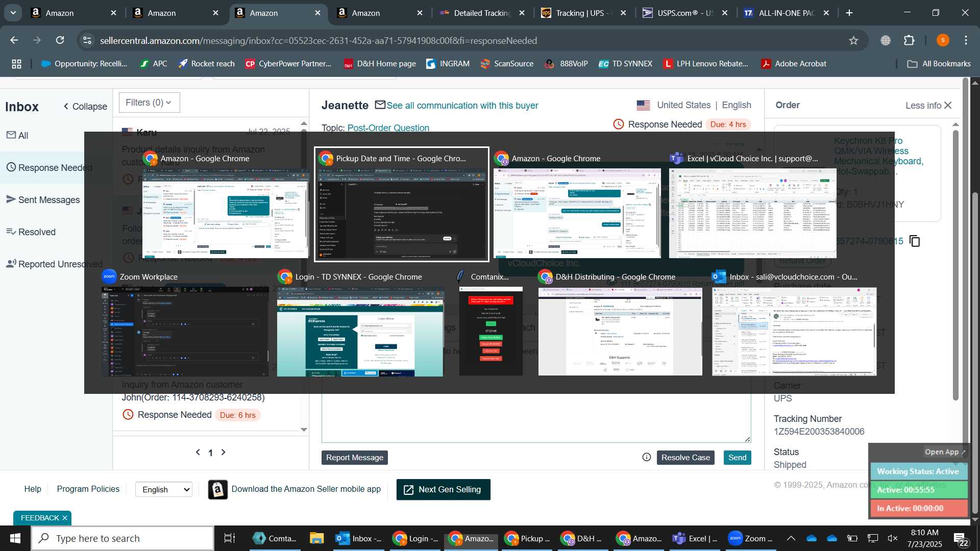The image size is (980, 551).
Task: Open Windows Start menu
Action: [x=15, y=538]
